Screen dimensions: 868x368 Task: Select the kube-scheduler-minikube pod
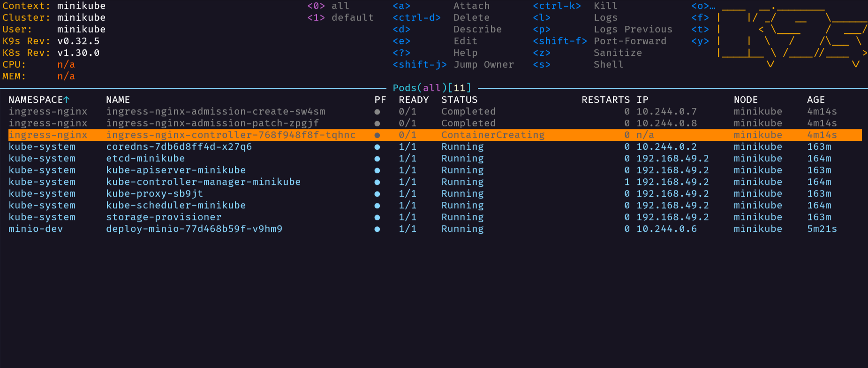[435, 206]
